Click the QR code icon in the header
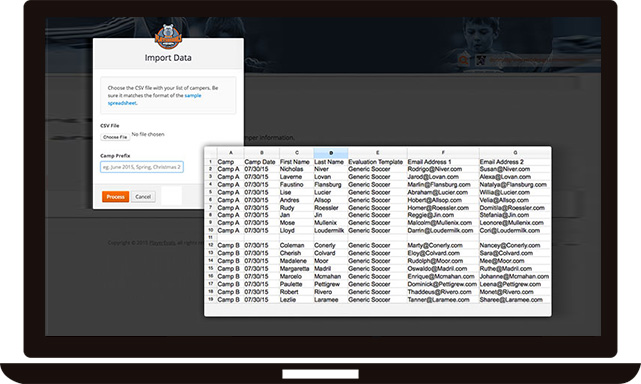The width and height of the screenshot is (641, 384). (481, 61)
